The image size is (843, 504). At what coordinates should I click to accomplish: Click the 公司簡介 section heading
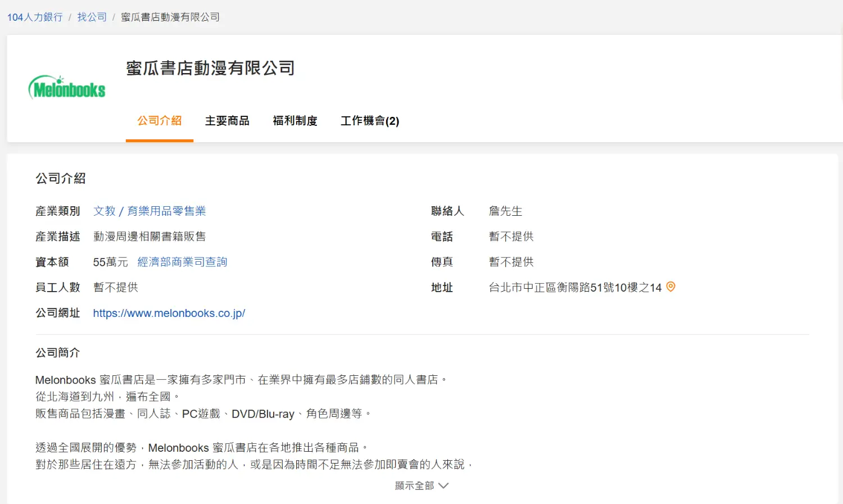pyautogui.click(x=58, y=353)
